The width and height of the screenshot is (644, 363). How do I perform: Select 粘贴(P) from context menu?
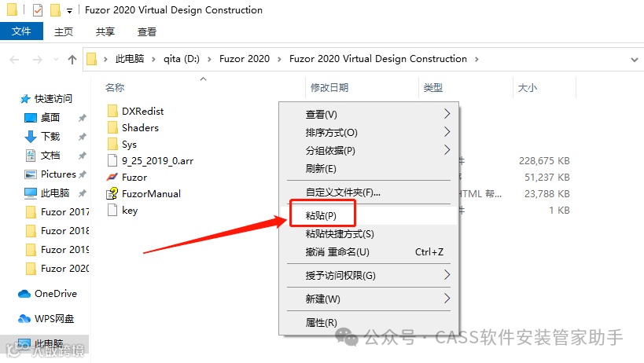coord(369,215)
